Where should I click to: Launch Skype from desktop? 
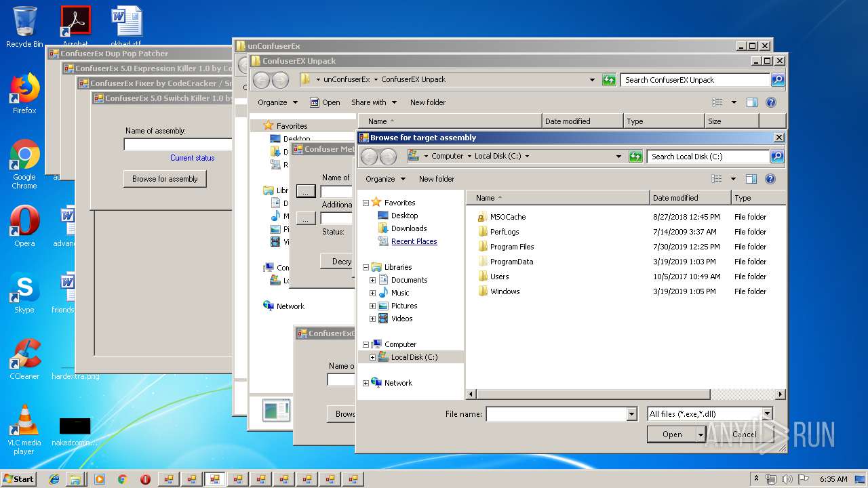coord(24,293)
